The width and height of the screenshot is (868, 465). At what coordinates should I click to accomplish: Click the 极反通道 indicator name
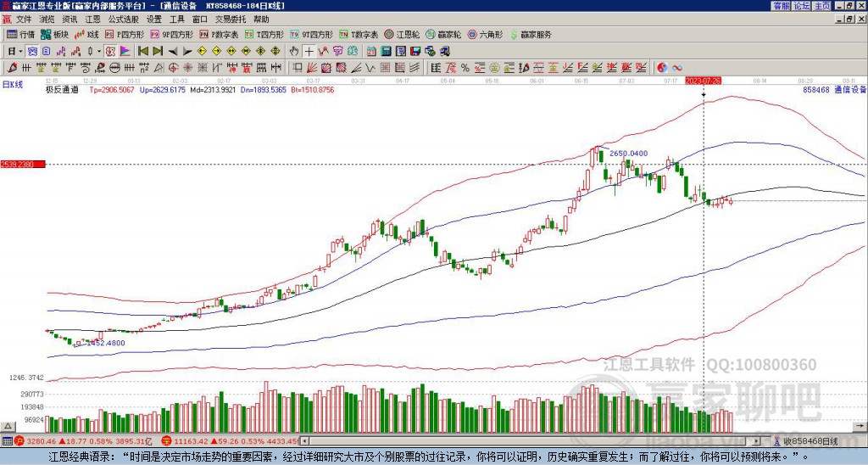coord(61,89)
